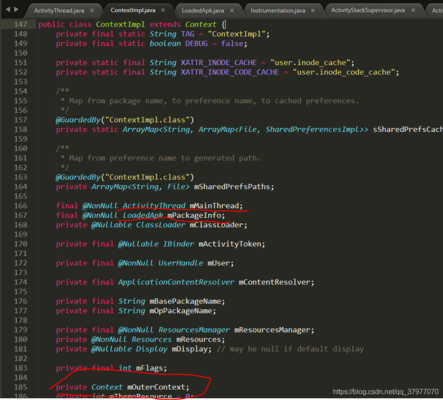Click the mOpPackageName field
The width and height of the screenshot is (443, 400).
point(180,311)
